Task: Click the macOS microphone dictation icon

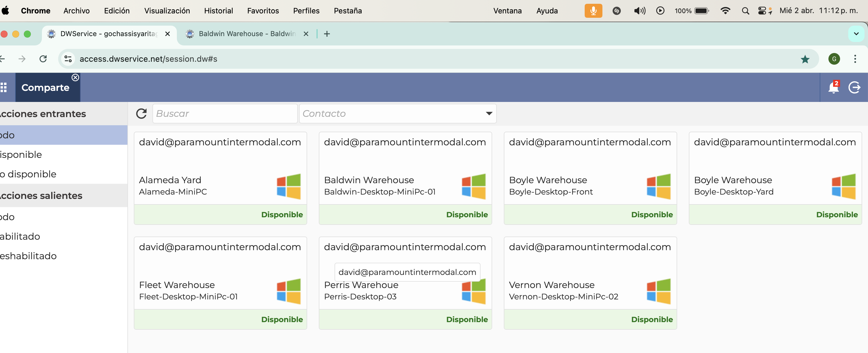Action: (x=593, y=11)
